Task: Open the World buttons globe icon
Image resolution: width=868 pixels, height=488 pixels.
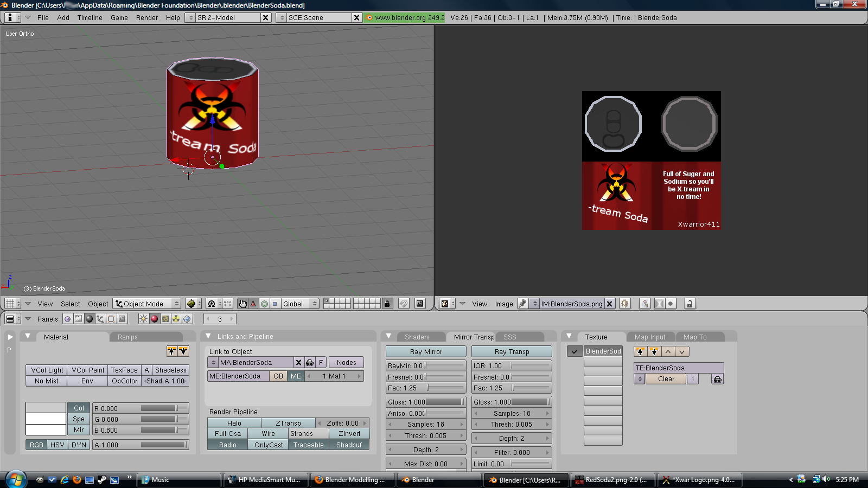Action: coord(187,319)
